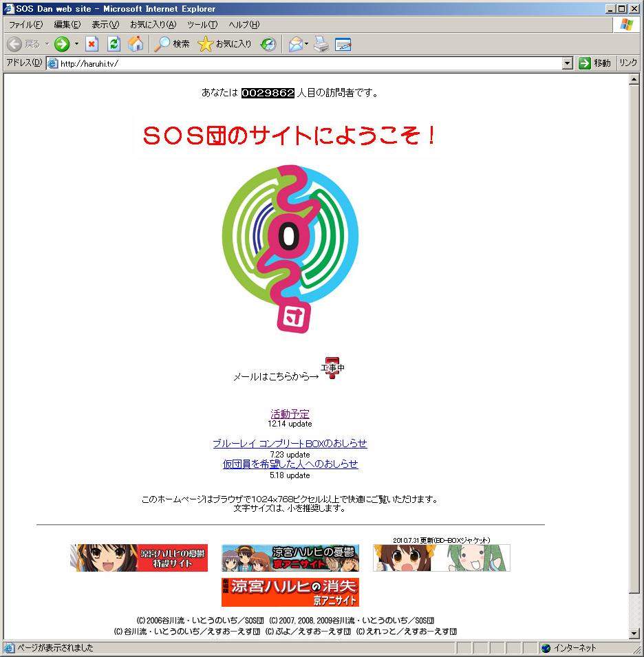Screen dimensions: 644x657
Task: Click the '人目の訪問者です。' text after the counter
Action: click(338, 93)
